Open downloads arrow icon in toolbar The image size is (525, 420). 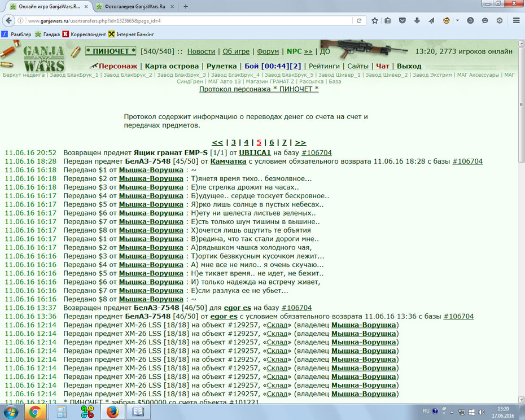(x=417, y=21)
